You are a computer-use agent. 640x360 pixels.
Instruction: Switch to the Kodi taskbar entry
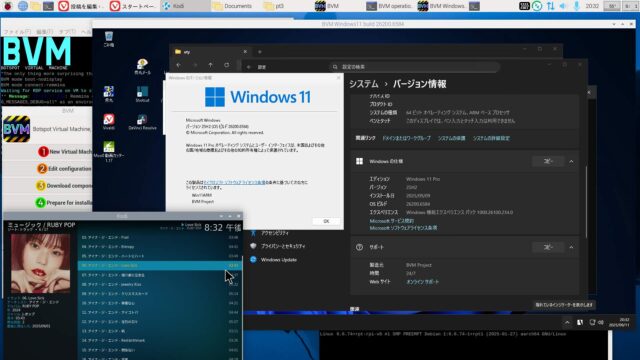point(184,6)
